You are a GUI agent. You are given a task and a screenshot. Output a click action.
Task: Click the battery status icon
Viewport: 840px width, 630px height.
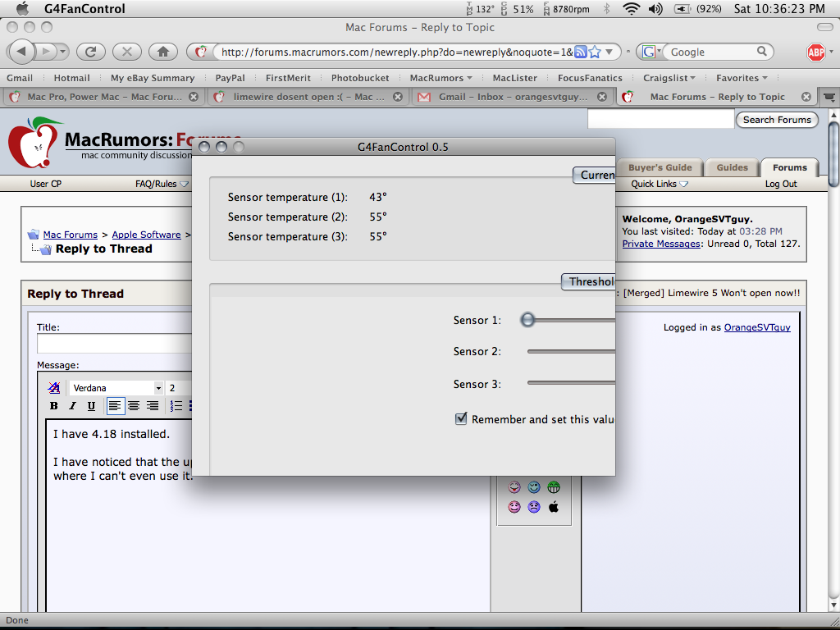pyautogui.click(x=682, y=9)
